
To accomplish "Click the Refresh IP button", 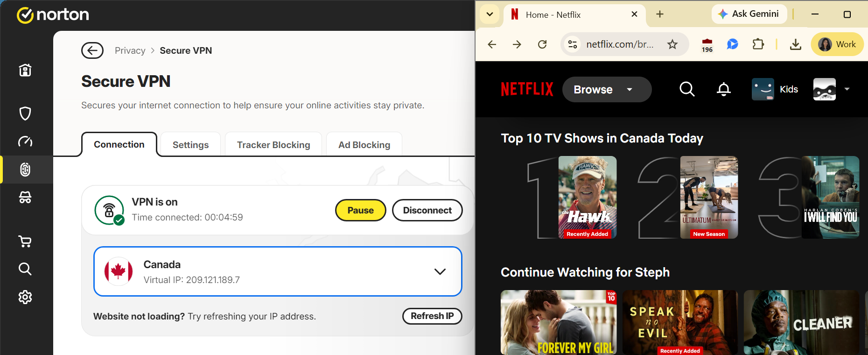I will pyautogui.click(x=432, y=316).
